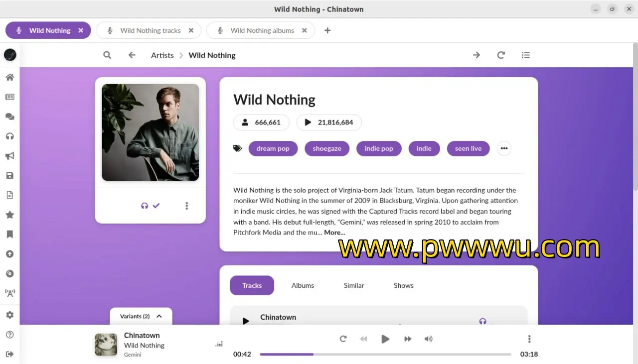Toggle repeat in the player bar
The width and height of the screenshot is (638, 364).
[x=343, y=339]
